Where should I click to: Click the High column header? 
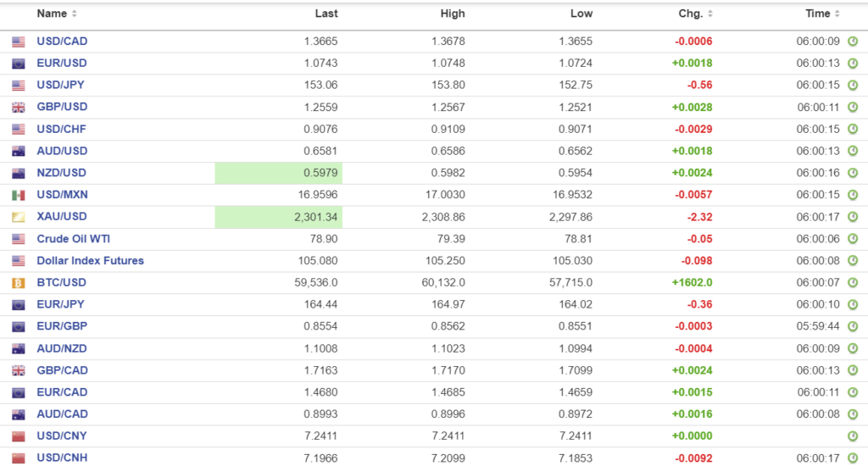point(453,14)
